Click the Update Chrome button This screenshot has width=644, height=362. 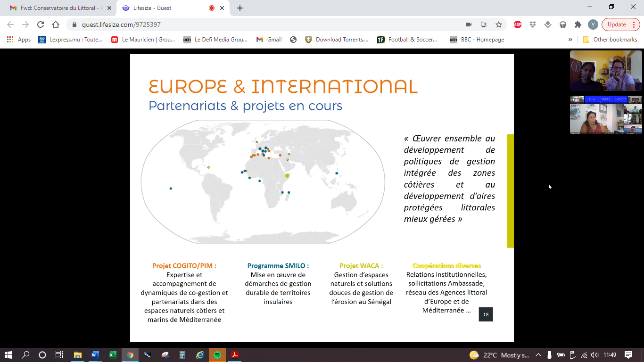[x=617, y=25]
